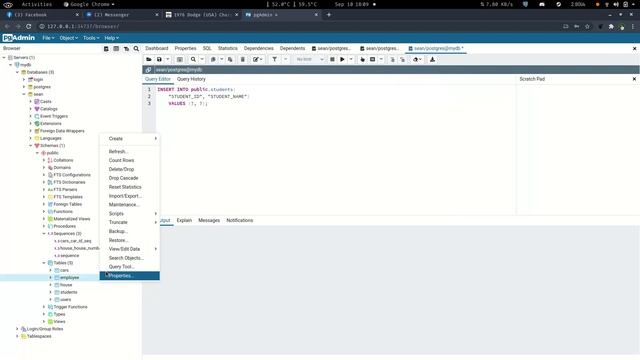Collapse the Sequences (3) tree node
This screenshot has width=640, height=360.
coord(44,233)
